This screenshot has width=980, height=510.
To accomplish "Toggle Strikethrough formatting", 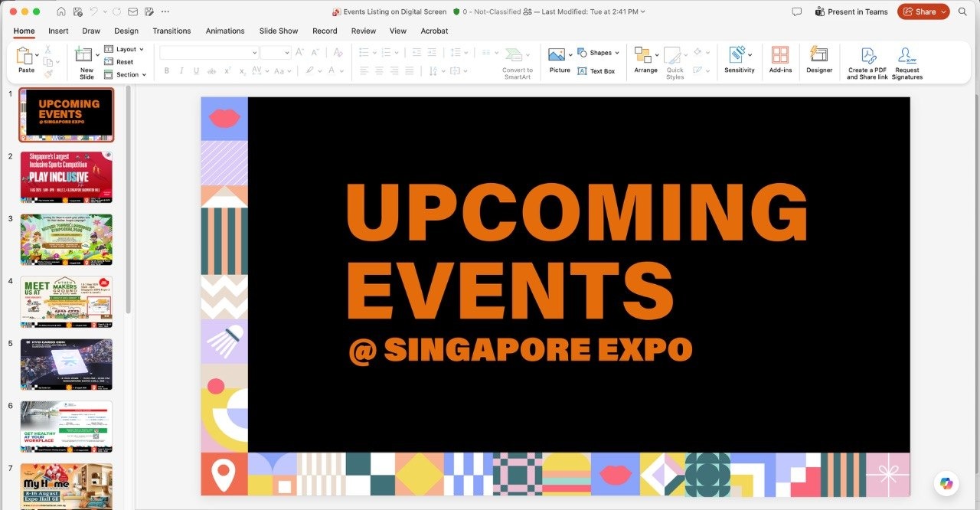I will click(212, 71).
